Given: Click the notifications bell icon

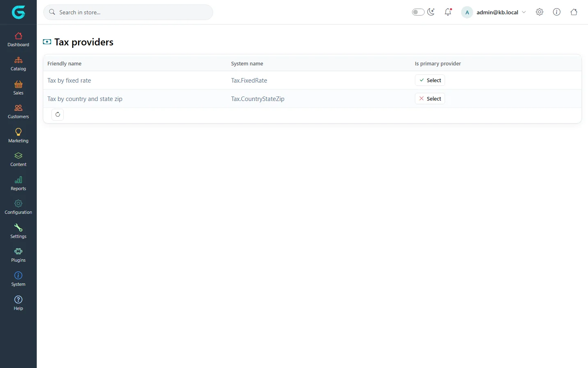Looking at the screenshot, I should [448, 12].
